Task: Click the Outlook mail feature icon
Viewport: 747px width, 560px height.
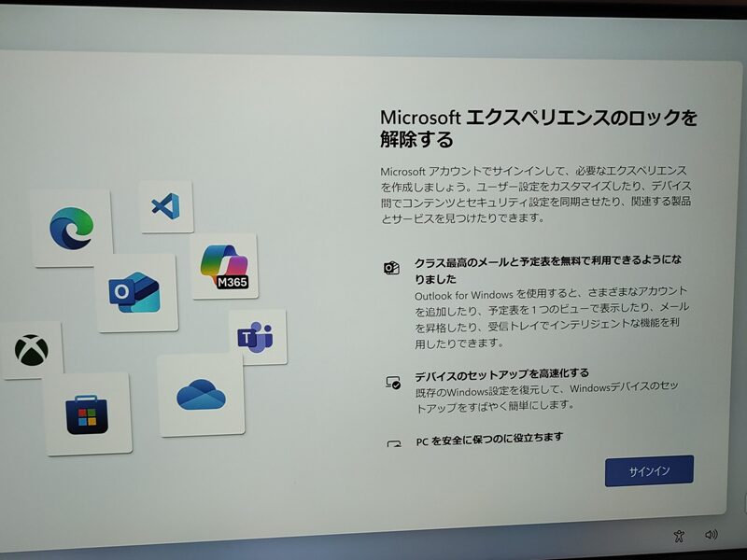Action: 391,268
